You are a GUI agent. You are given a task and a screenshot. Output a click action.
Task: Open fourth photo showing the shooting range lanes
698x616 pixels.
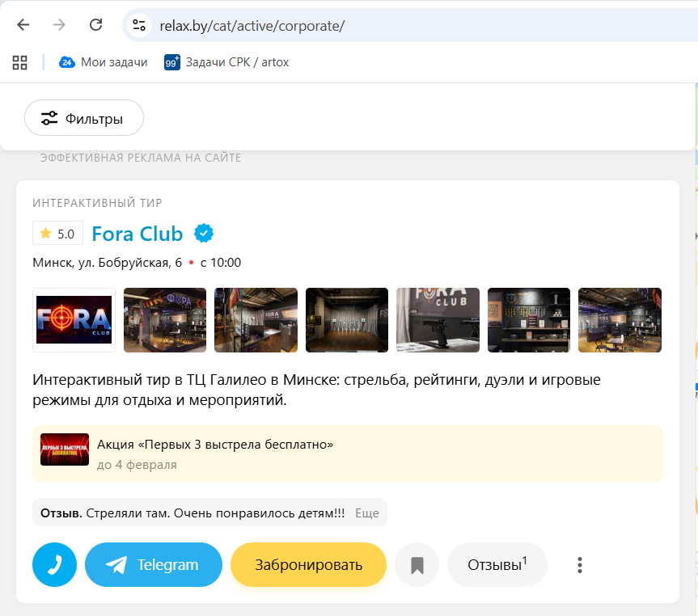347,320
